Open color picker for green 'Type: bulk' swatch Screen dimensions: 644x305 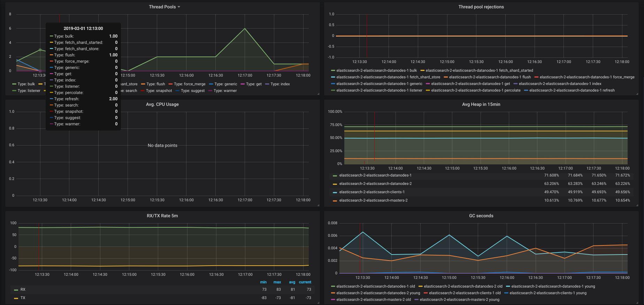14,84
